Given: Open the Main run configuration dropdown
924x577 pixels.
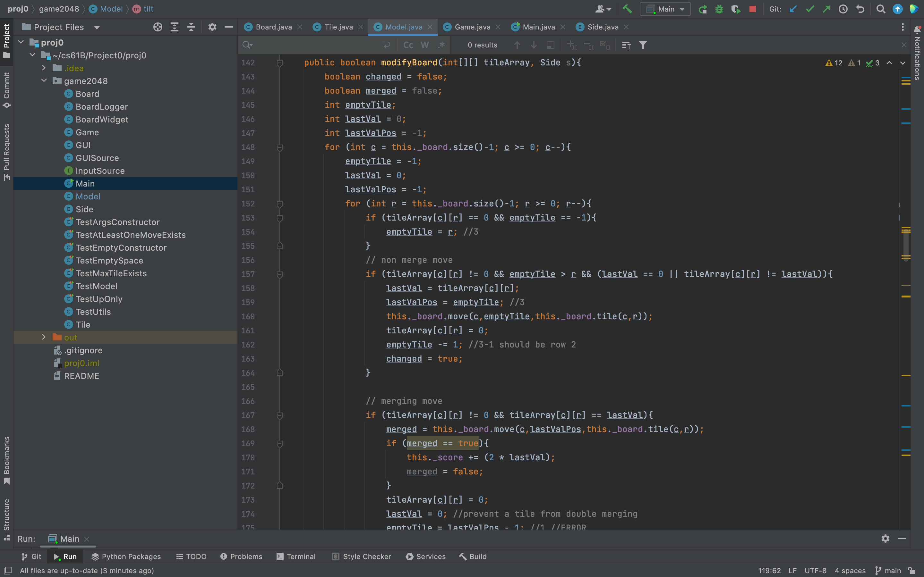Looking at the screenshot, I should pos(665,9).
